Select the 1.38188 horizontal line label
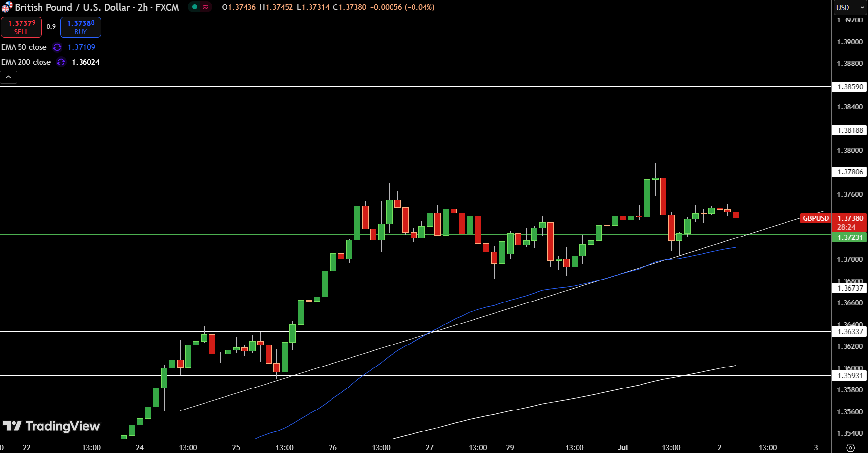 point(850,130)
